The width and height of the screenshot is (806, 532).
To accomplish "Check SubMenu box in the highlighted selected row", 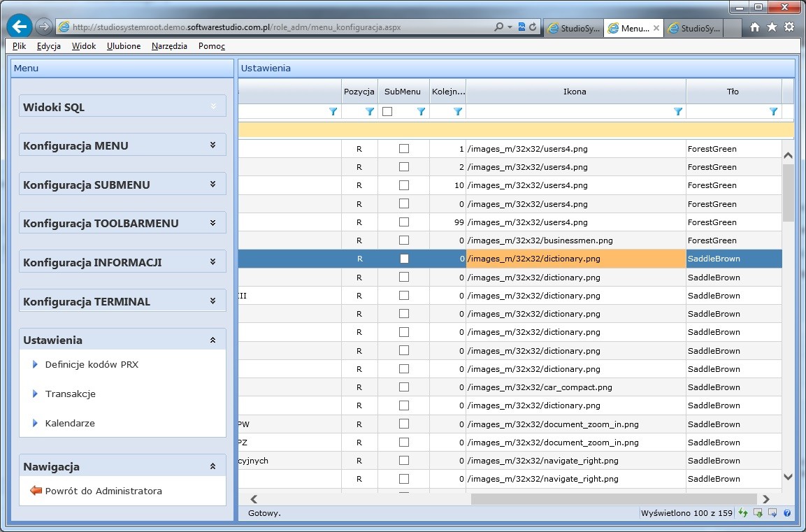I will click(x=404, y=259).
